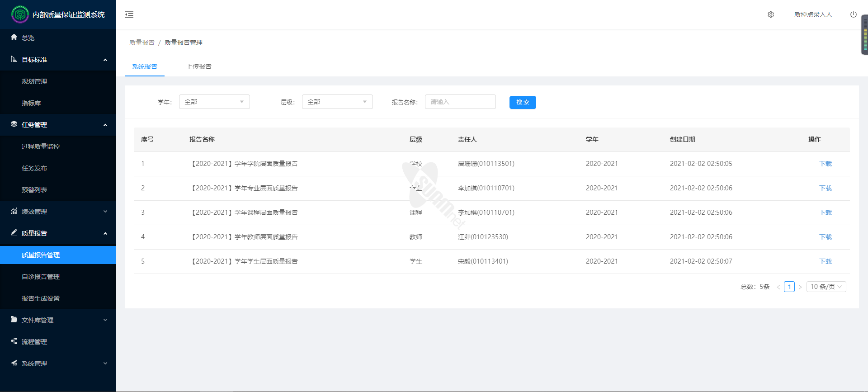Collapse the 目标标准 sidebar section
Viewport: 868px width, 392px height.
pos(105,60)
